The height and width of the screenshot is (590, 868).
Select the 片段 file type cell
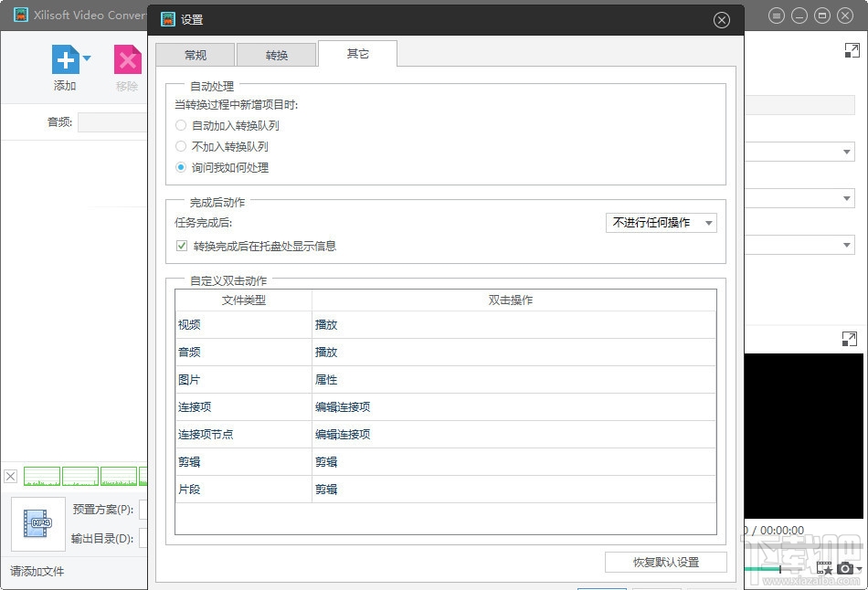pos(244,490)
